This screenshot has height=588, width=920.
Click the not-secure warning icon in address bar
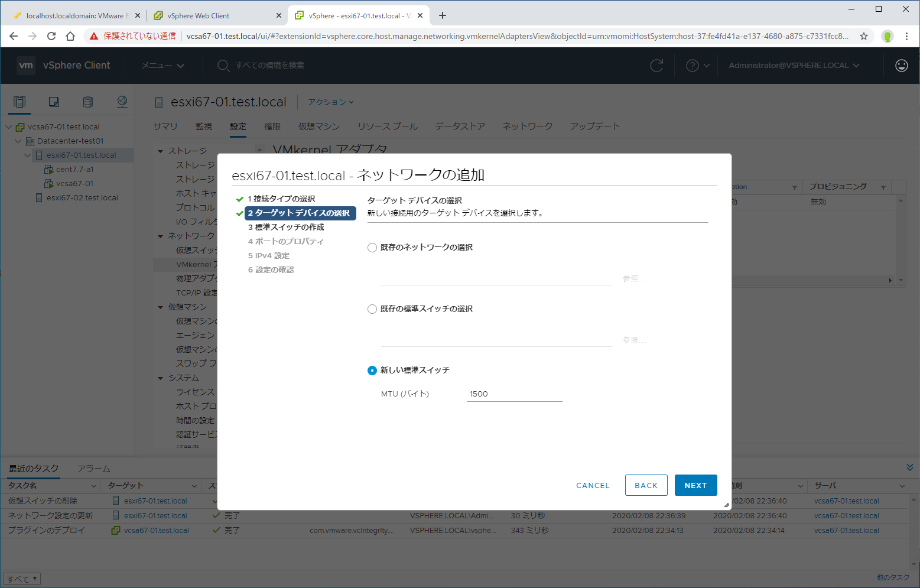[x=94, y=36]
